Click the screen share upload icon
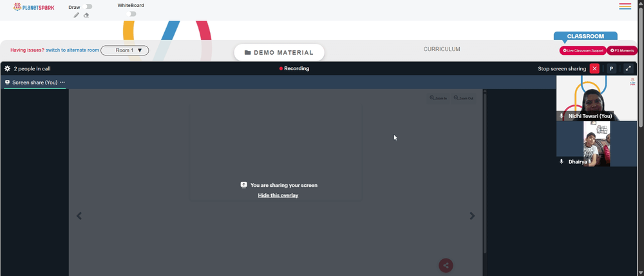This screenshot has width=644, height=276. coord(243,185)
